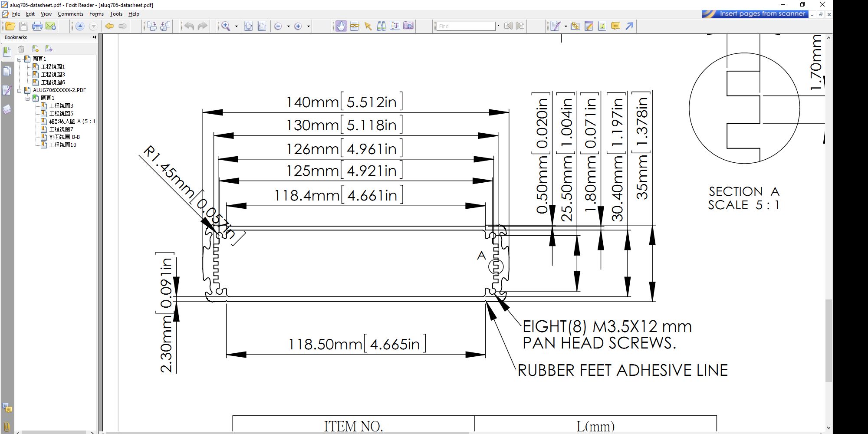Select the Textbox T tool
The image size is (868, 434).
pos(602,26)
